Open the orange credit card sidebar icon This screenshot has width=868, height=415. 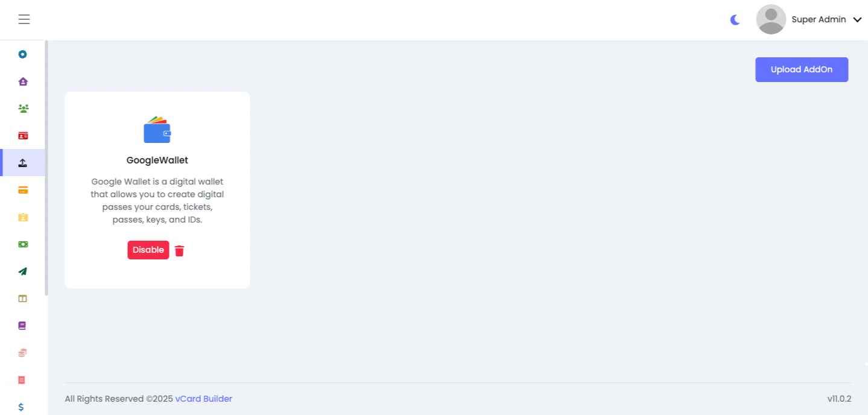click(23, 190)
